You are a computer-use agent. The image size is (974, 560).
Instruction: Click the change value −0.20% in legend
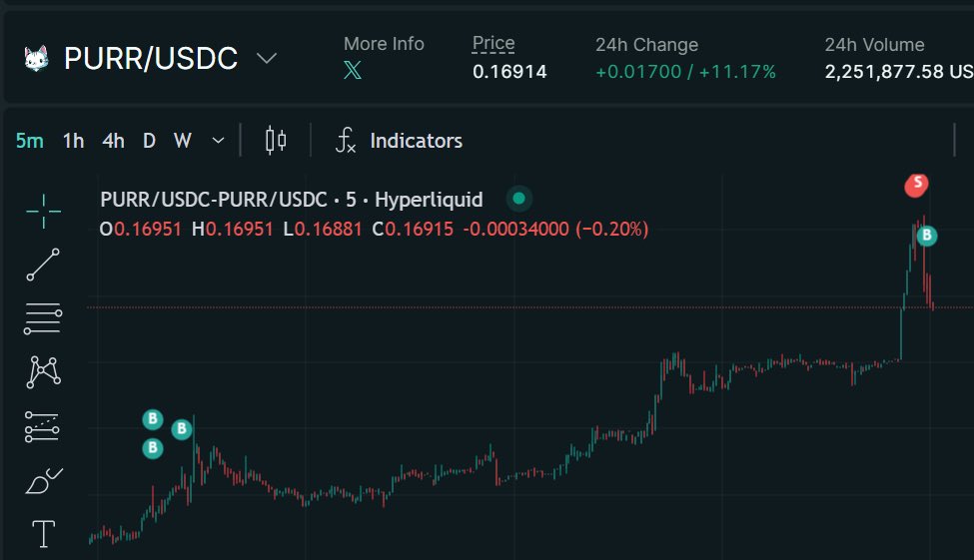611,230
